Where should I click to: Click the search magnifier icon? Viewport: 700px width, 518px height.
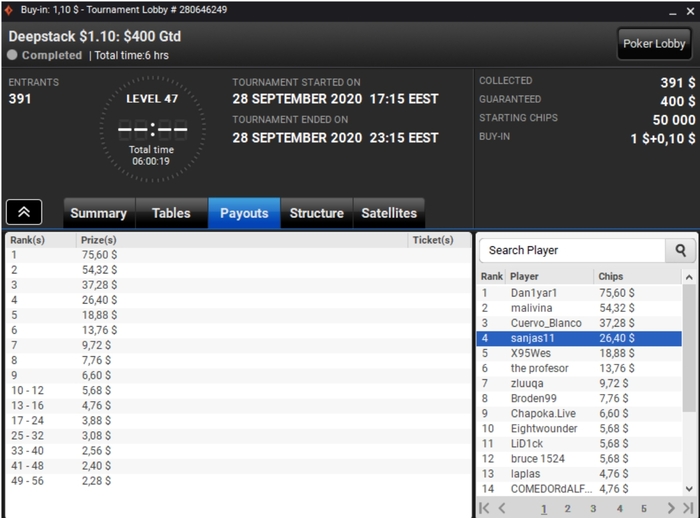680,251
